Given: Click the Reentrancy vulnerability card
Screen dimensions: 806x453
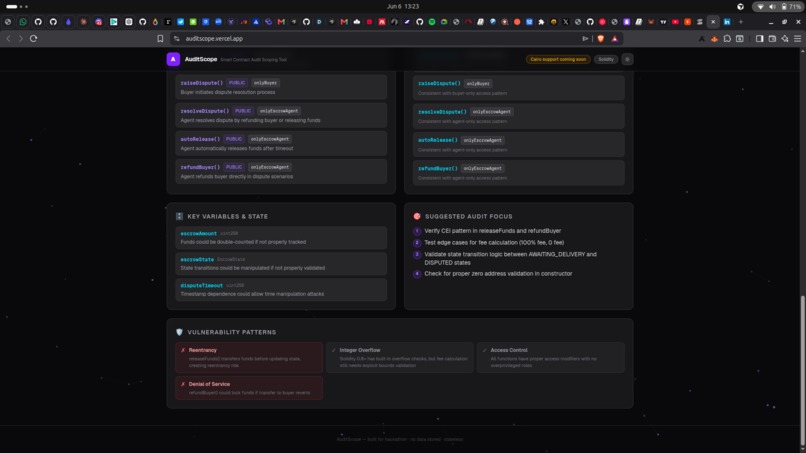Looking at the screenshot, I should [x=249, y=357].
